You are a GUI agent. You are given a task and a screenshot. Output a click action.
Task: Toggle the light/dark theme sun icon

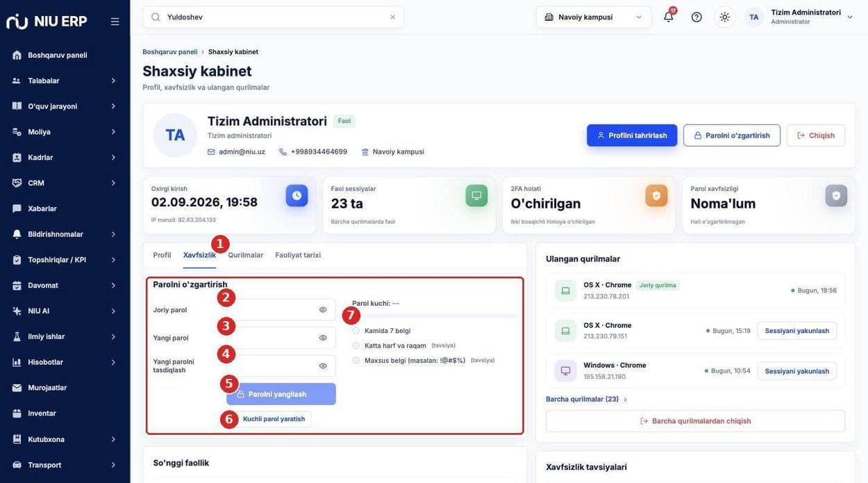point(724,17)
